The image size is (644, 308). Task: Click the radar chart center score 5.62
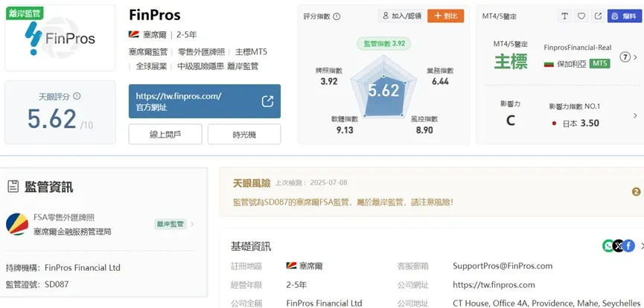[383, 90]
